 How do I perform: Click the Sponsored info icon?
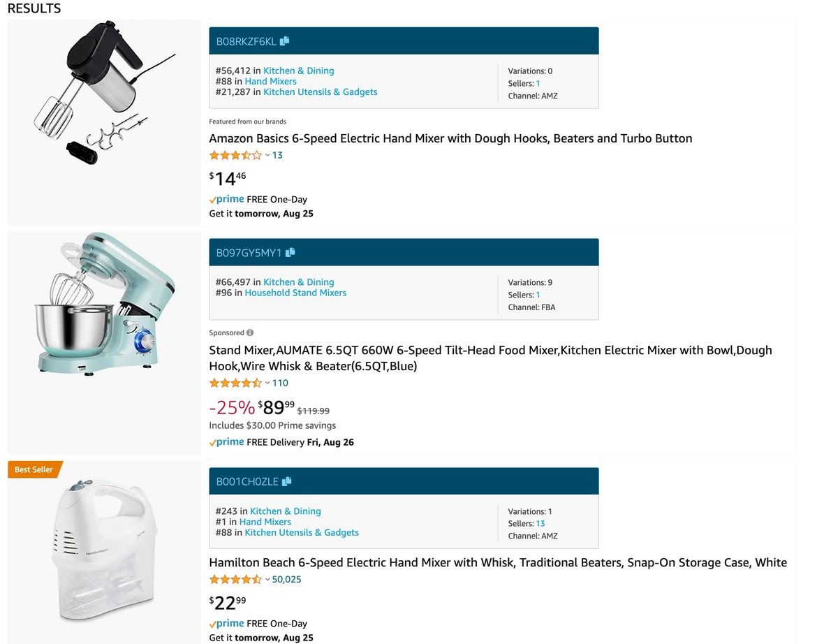click(250, 333)
